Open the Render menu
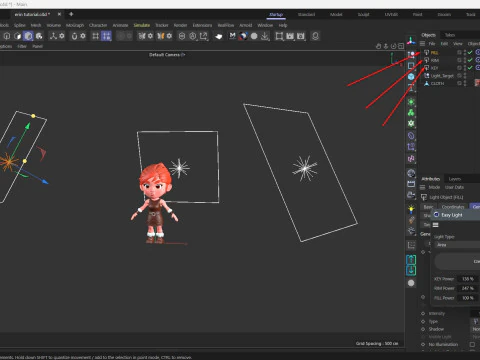 click(x=180, y=25)
